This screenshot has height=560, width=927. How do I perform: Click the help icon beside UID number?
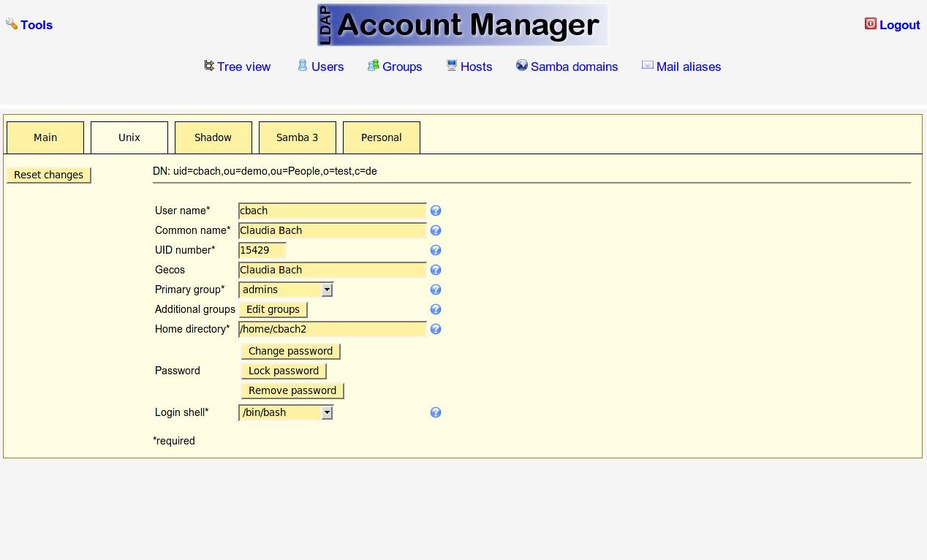pyautogui.click(x=436, y=250)
